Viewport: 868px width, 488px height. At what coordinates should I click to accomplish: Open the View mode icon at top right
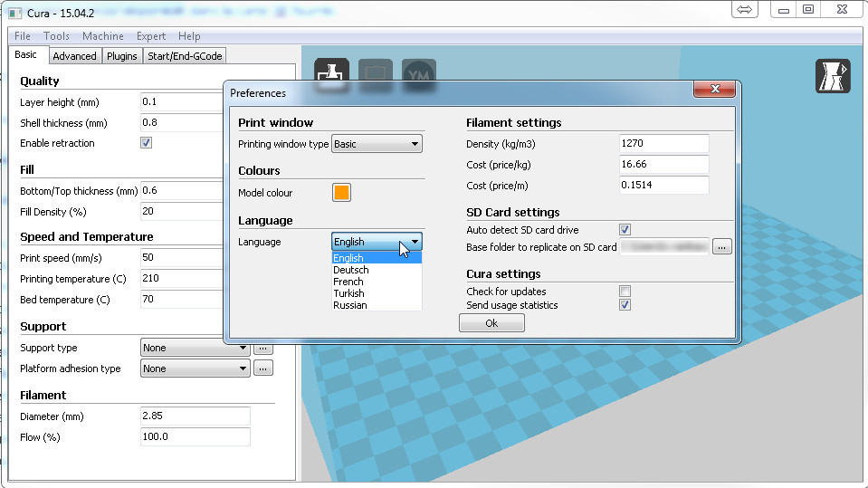(x=833, y=76)
